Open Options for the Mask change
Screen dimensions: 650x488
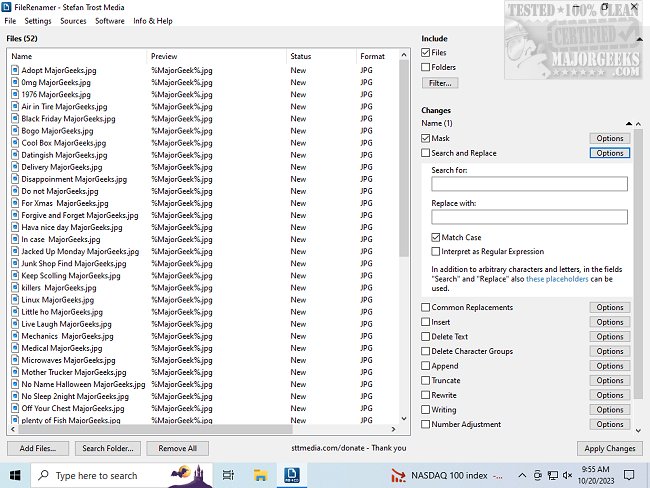[610, 138]
